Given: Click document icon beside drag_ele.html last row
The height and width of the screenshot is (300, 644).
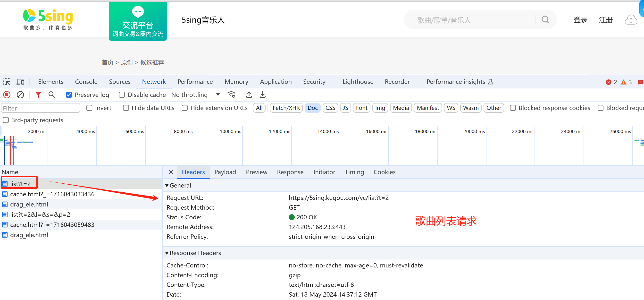Looking at the screenshot, I should pyautogui.click(x=5, y=235).
